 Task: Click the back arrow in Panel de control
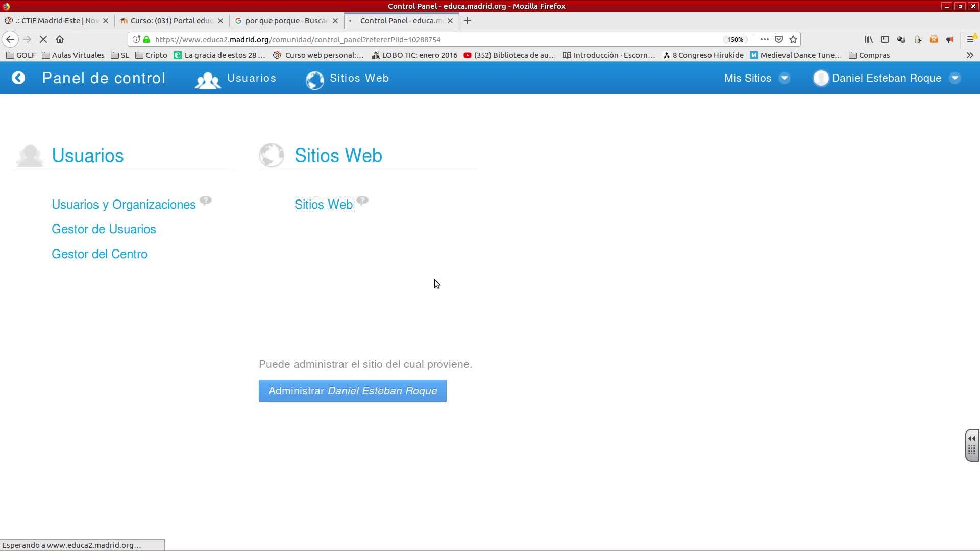(18, 78)
